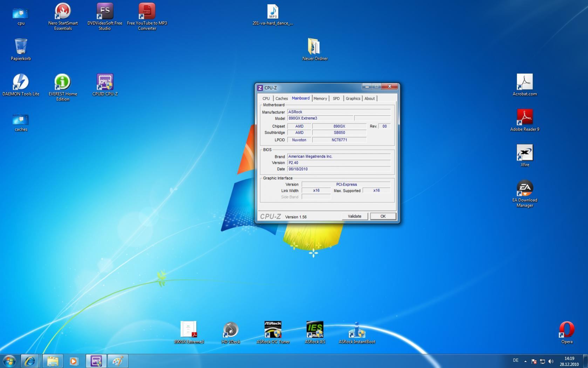
Task: Open the SPD tab
Action: pos(336,99)
